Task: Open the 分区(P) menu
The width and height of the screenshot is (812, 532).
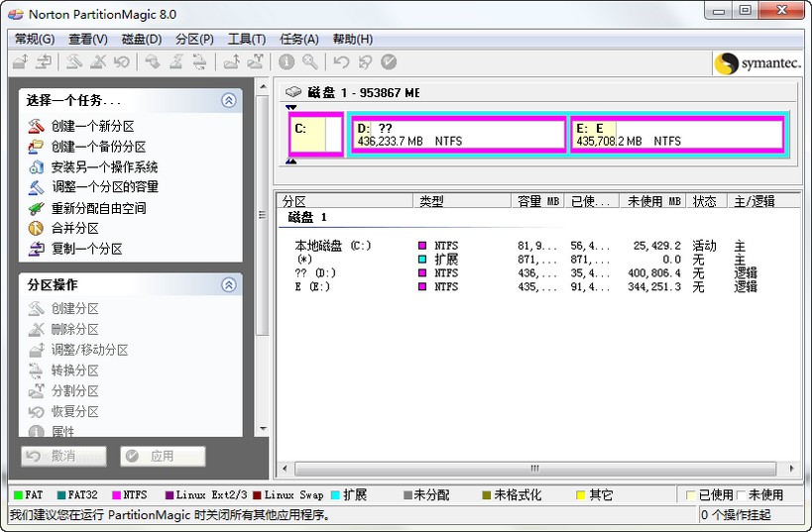Action: (194, 39)
